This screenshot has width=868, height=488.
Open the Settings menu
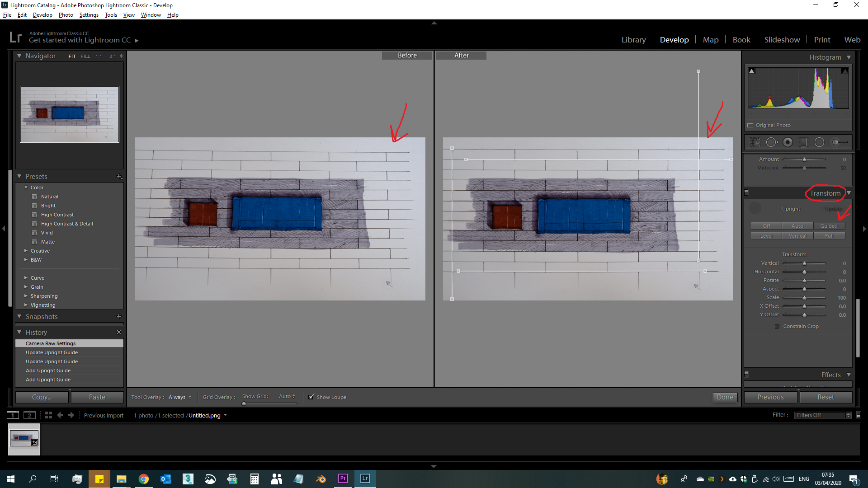coord(89,14)
